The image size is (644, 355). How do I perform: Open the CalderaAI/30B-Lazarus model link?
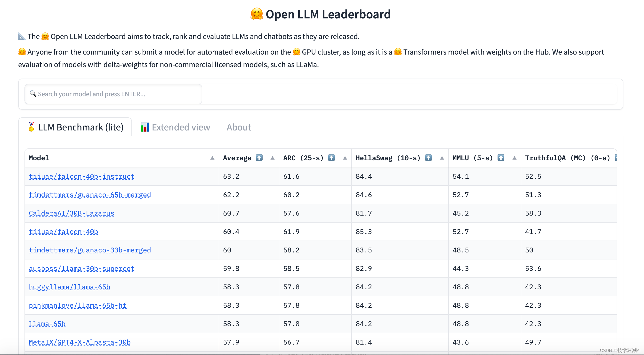click(x=72, y=213)
